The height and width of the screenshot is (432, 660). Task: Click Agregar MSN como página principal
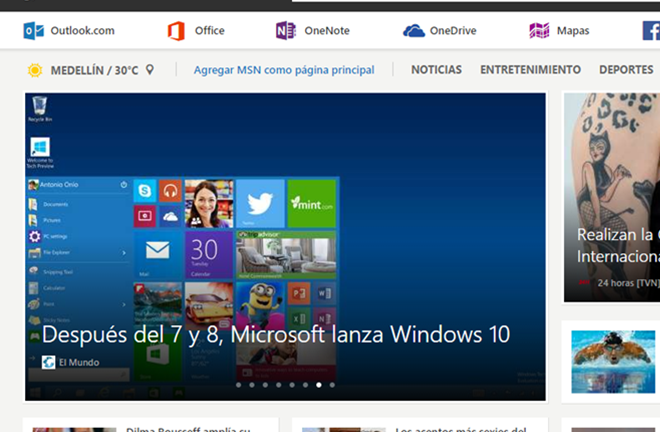pyautogui.click(x=284, y=70)
